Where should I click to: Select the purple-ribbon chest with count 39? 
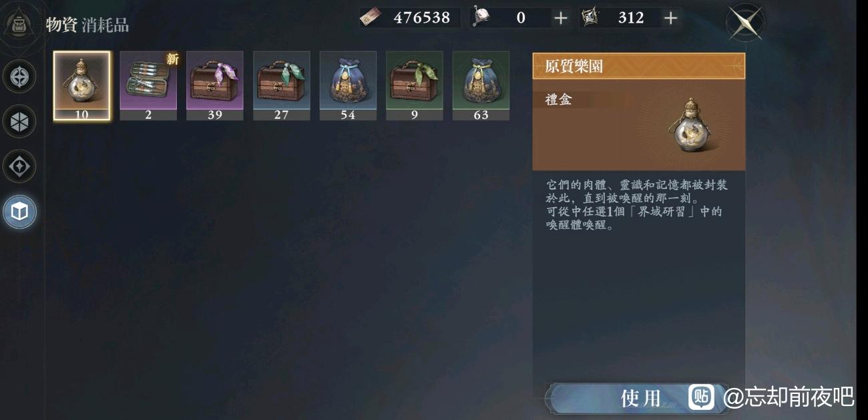tap(215, 85)
